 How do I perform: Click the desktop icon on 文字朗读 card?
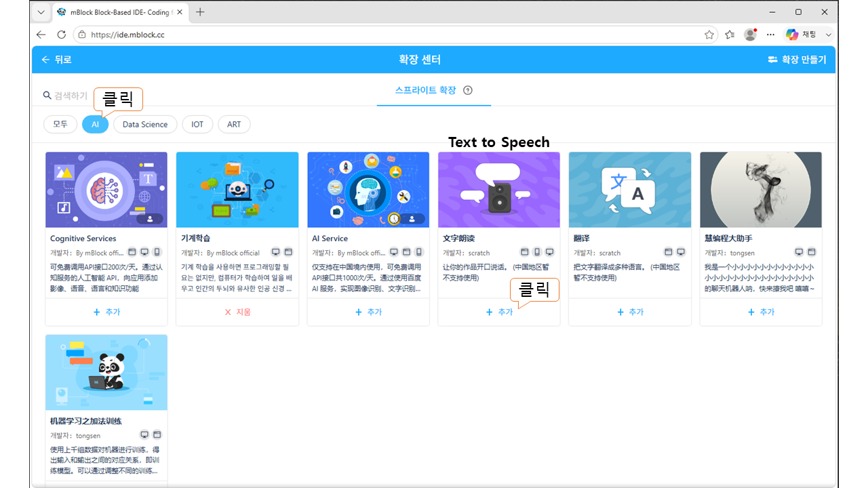click(549, 252)
